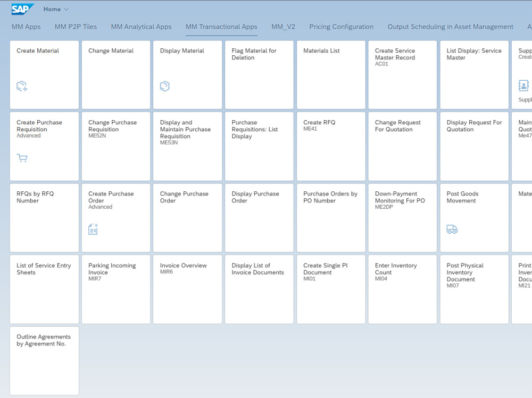Viewport: 532px width, 398px height.
Task: Open Display List of Invoice Documents tile
Action: point(259,290)
